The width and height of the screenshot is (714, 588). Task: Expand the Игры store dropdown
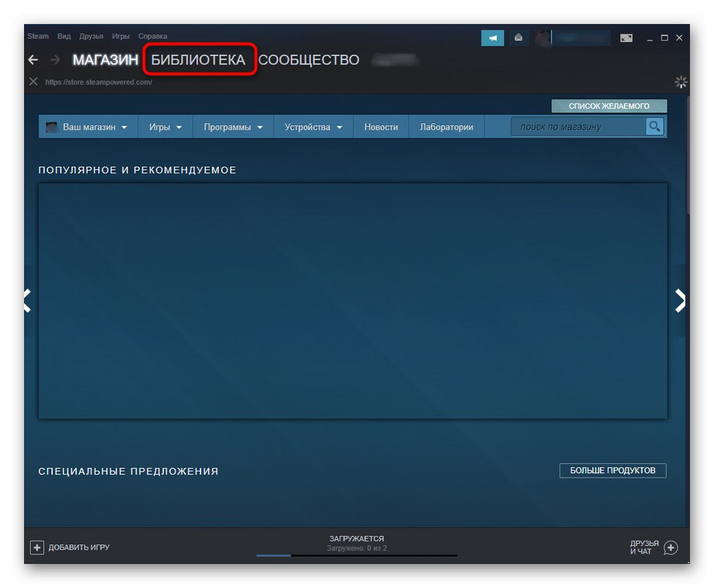click(x=165, y=126)
